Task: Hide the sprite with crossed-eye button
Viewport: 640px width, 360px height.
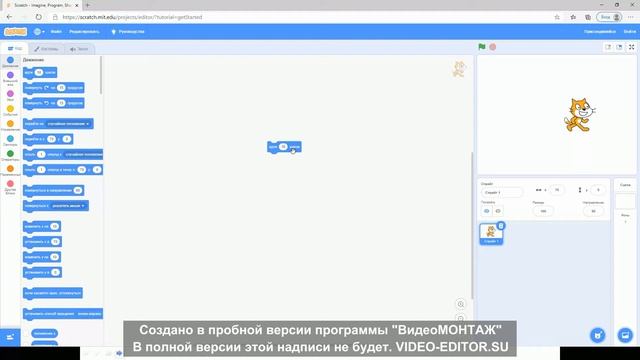Action: tap(498, 211)
